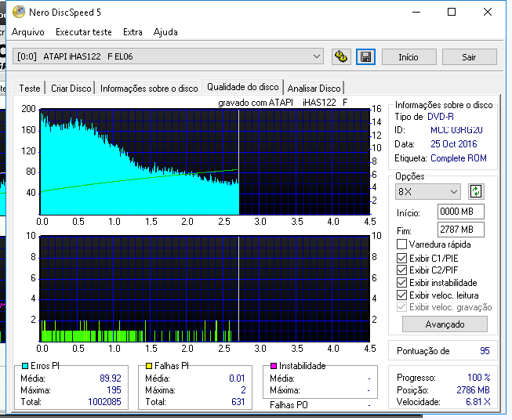Click Falhas PI total 631
The image size is (512, 420).
click(x=238, y=401)
